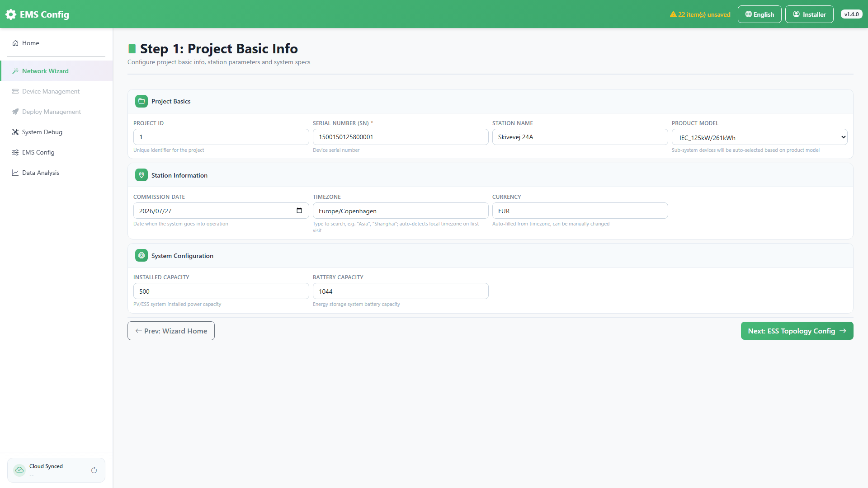Click Prev: Wizard Home button

(171, 331)
